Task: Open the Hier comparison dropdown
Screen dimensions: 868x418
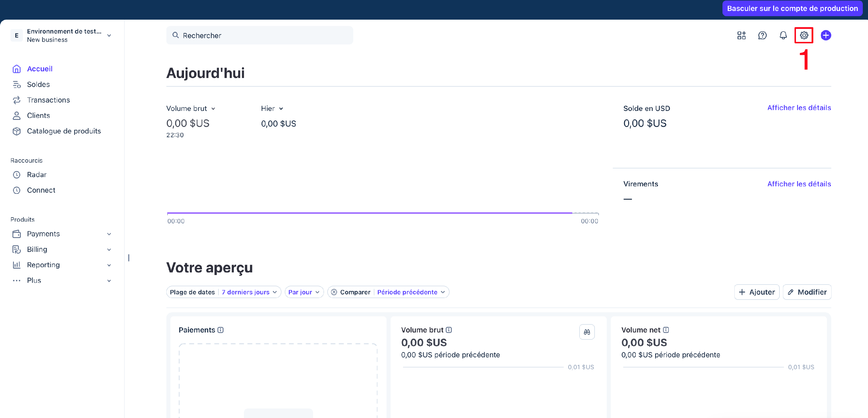Action: (x=272, y=108)
